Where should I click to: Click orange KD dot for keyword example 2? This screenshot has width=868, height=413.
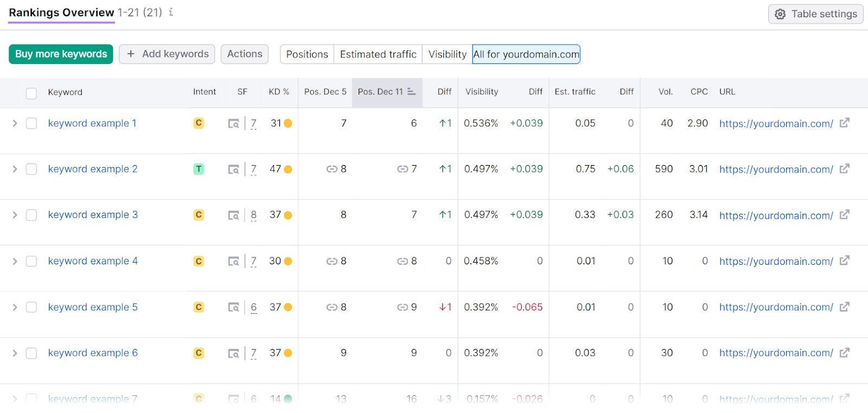point(288,169)
